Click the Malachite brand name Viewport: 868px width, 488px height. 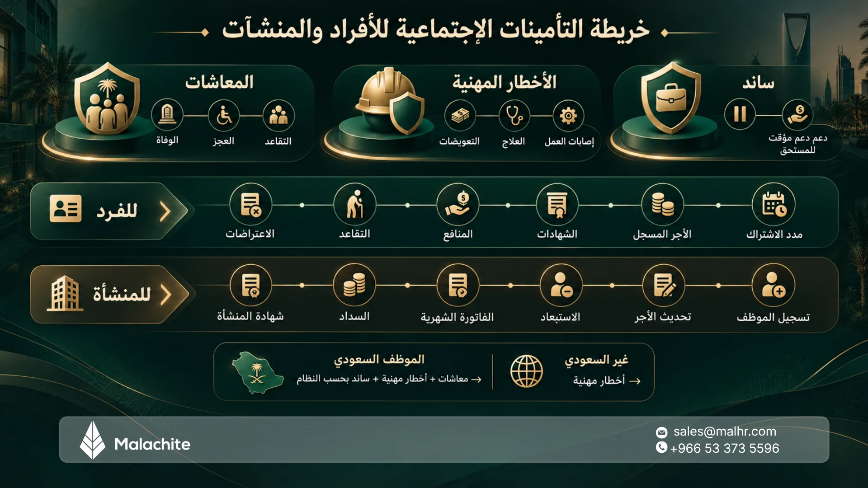[152, 444]
